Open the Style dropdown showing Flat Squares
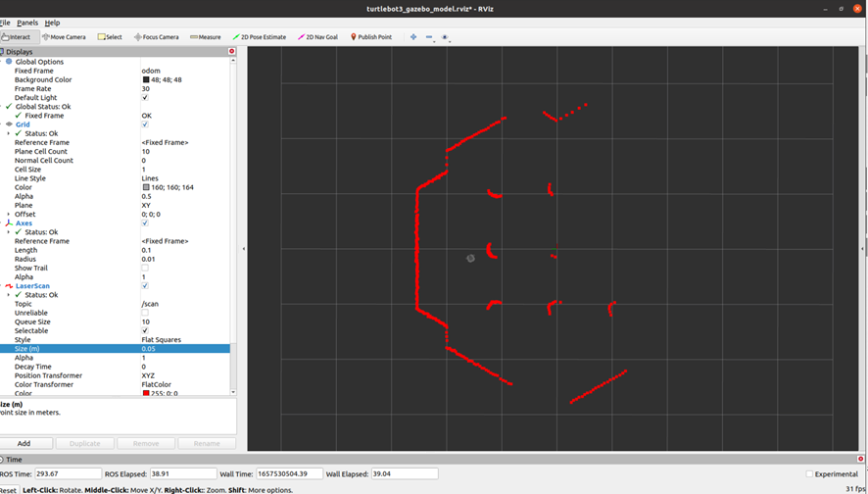This screenshot has height=494, width=868. point(184,340)
